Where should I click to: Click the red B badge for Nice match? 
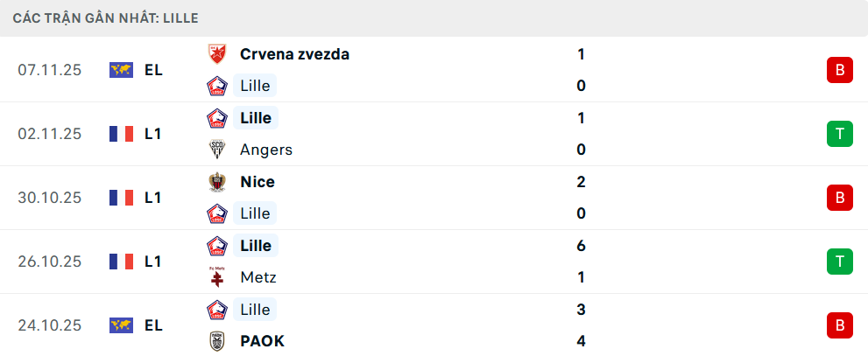click(x=839, y=198)
